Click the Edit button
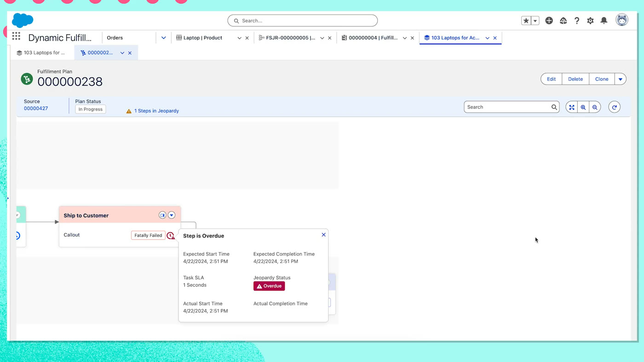 point(551,79)
